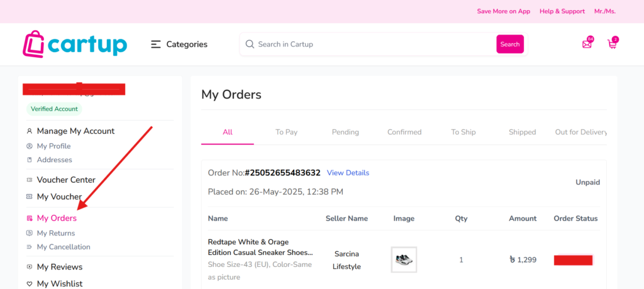Click the sneaker product thumbnail
The image size is (644, 289).
[404, 259]
